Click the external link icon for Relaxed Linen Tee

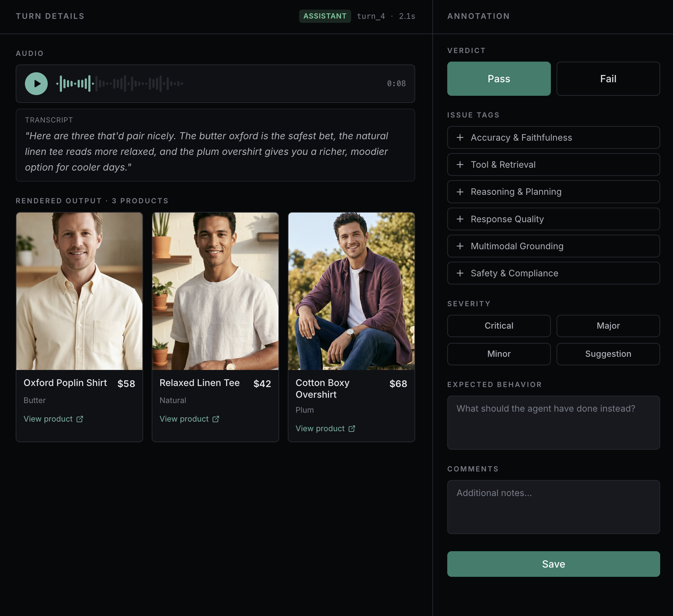click(x=216, y=419)
